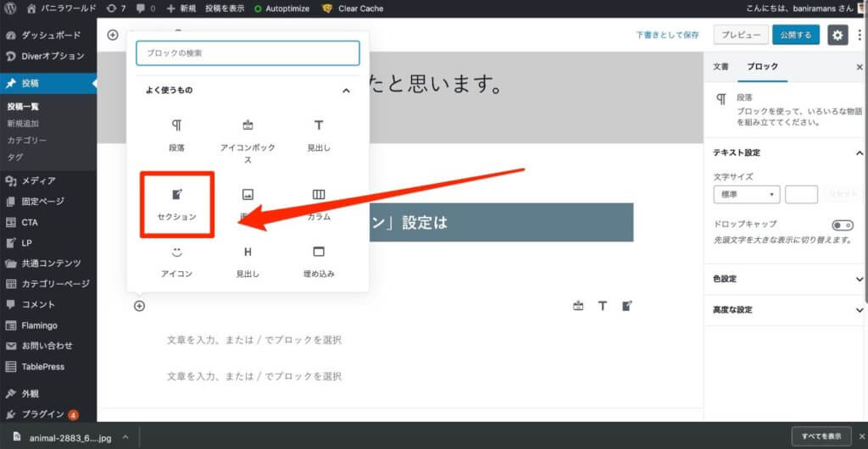The image size is (868, 449).
Task: Click 下書きとして保存 link
Action: [x=667, y=35]
